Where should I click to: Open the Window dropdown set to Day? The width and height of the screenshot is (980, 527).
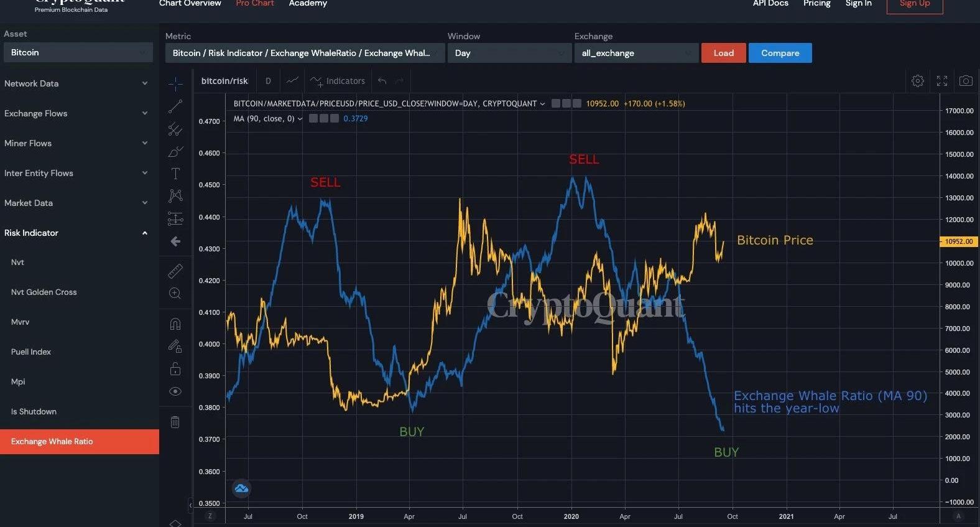click(x=509, y=53)
